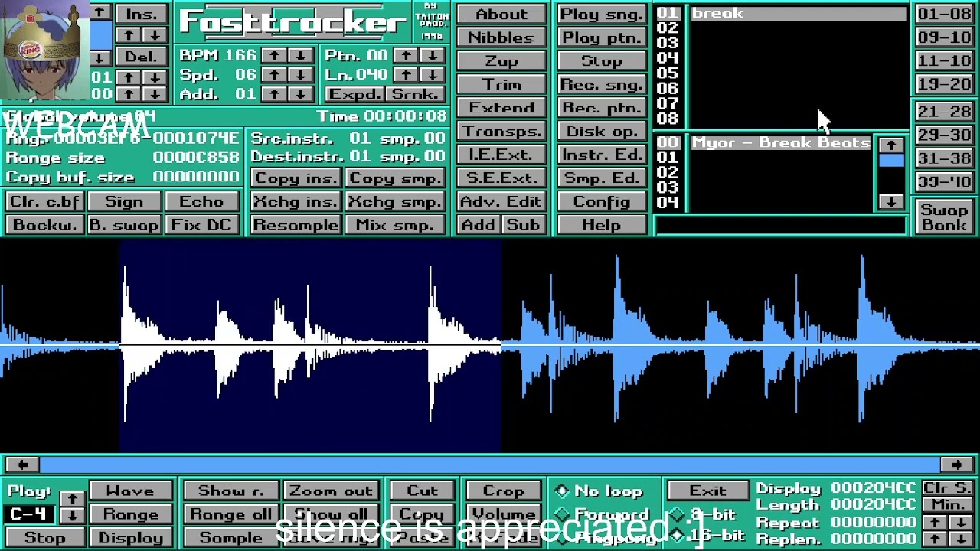Increase Repeat value with up arrow
The height and width of the screenshot is (551, 980).
click(x=935, y=522)
